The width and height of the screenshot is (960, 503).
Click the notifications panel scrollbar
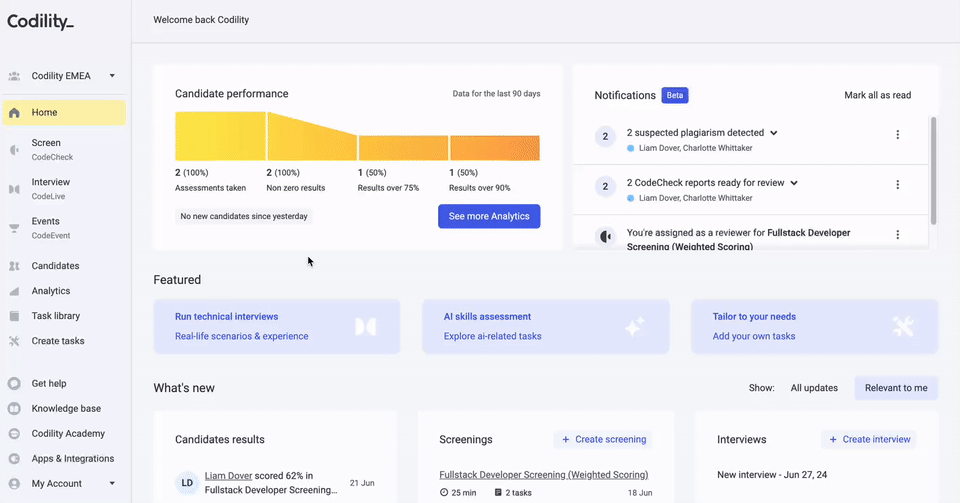(933, 171)
